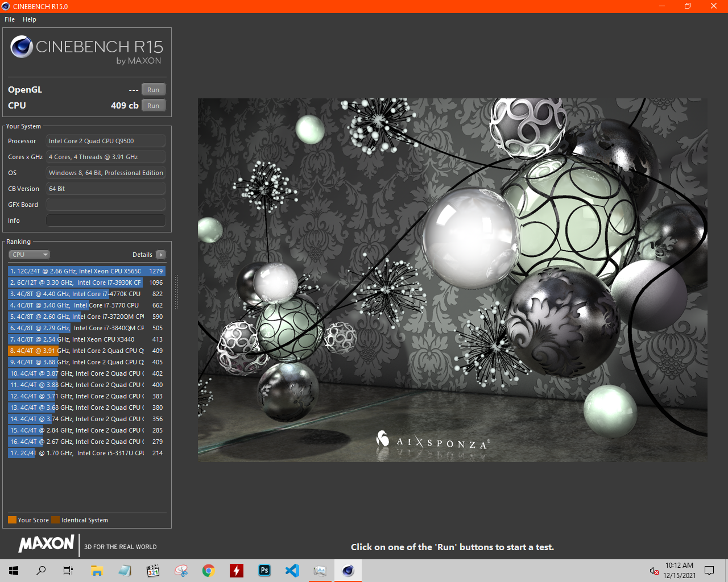Click the muted volume tray icon
The image size is (728, 582).
point(654,571)
